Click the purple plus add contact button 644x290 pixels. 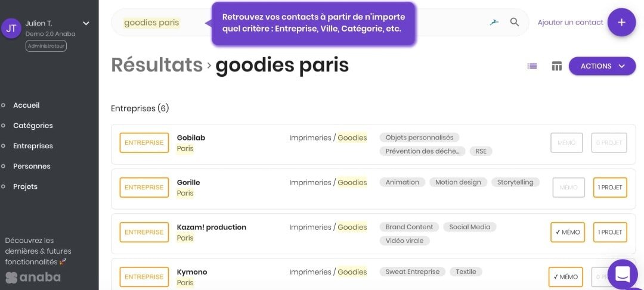621,22
